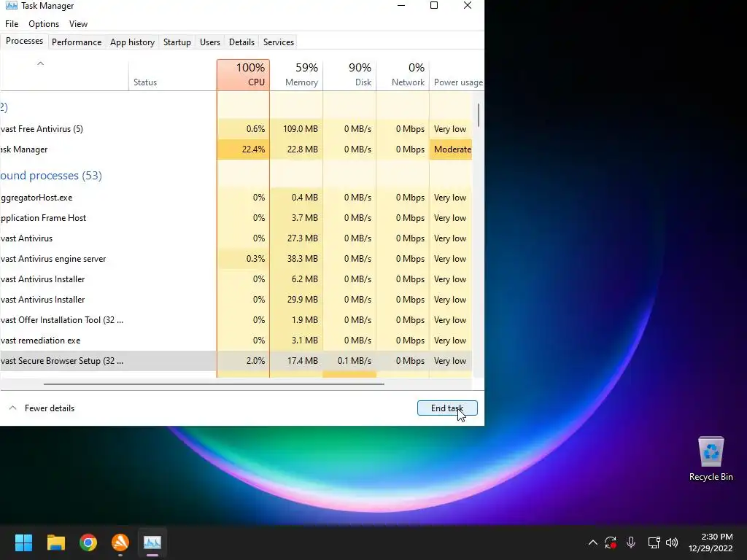Select the Recycle Bin desktop icon
747x560 pixels.
tap(711, 459)
